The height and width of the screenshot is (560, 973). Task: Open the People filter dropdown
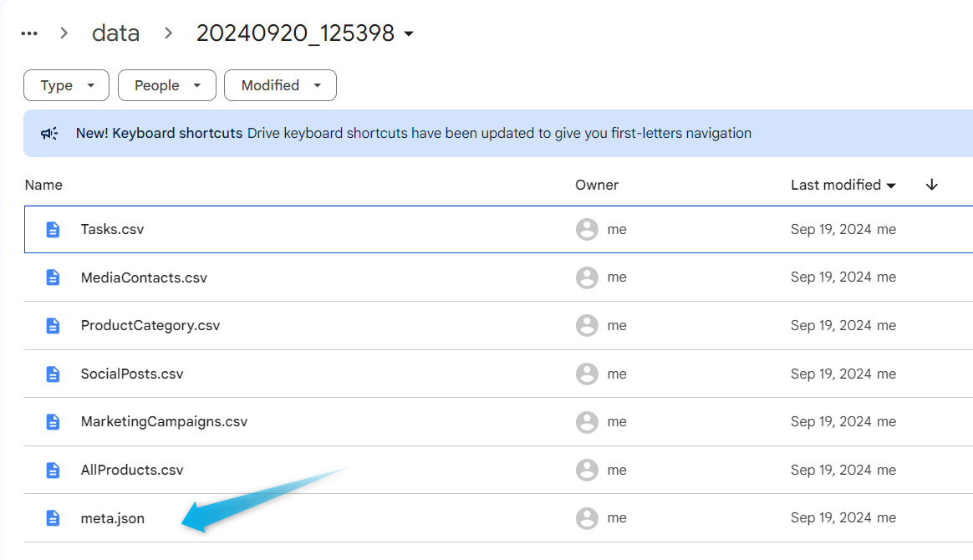point(167,85)
